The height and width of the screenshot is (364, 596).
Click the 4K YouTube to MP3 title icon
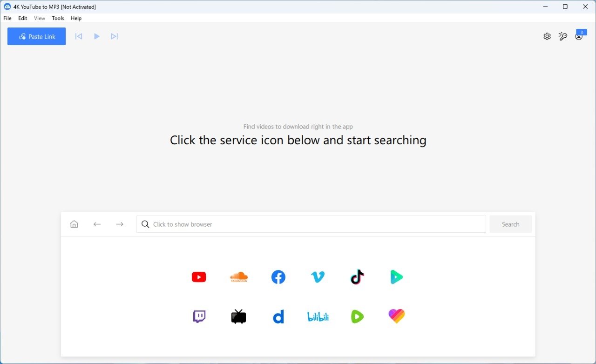7,7
